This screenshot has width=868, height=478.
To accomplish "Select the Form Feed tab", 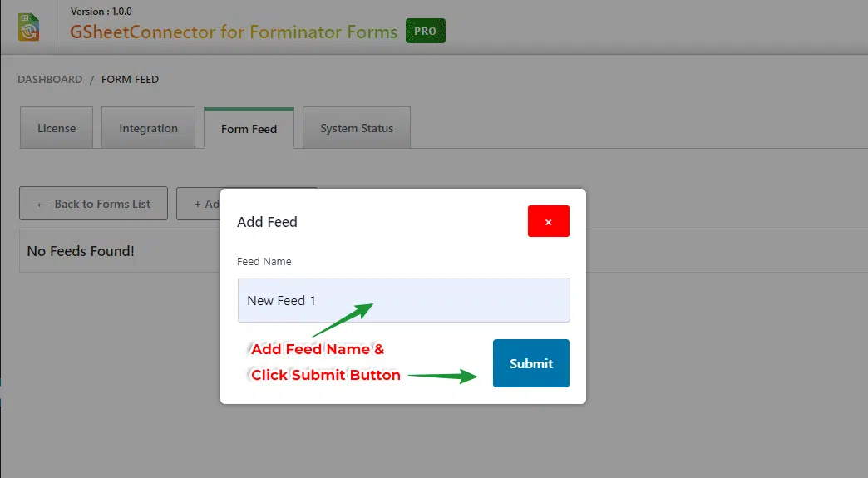I will click(249, 129).
